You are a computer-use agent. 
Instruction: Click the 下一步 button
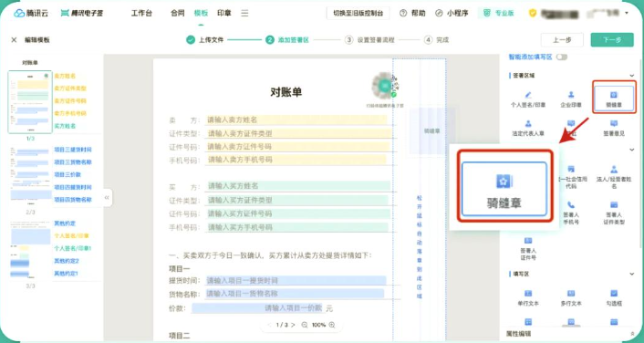click(x=612, y=40)
